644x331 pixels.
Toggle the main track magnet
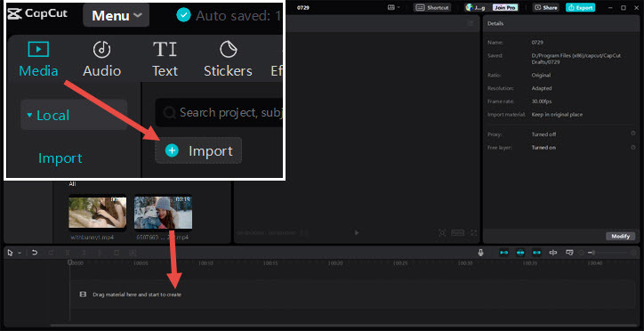coord(504,253)
